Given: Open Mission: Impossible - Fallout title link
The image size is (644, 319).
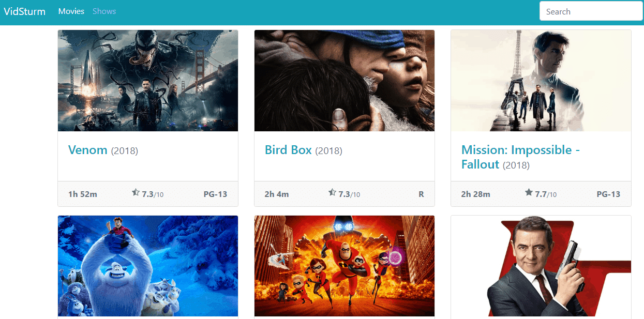Looking at the screenshot, I should pos(520,157).
